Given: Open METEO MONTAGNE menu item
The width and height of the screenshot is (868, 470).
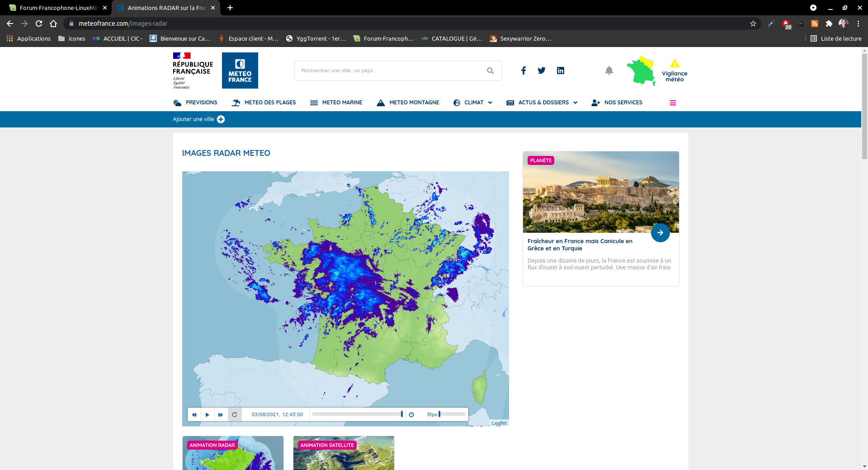Looking at the screenshot, I should point(408,103).
